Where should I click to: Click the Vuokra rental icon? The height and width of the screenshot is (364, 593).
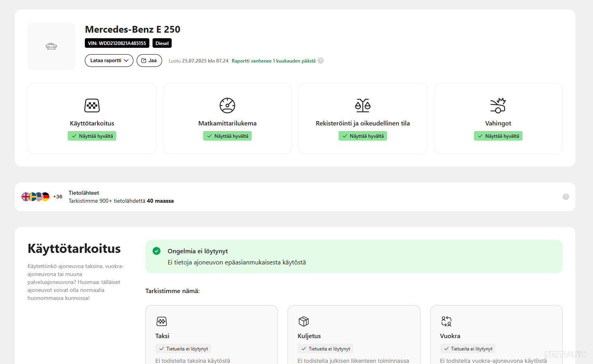(x=446, y=321)
